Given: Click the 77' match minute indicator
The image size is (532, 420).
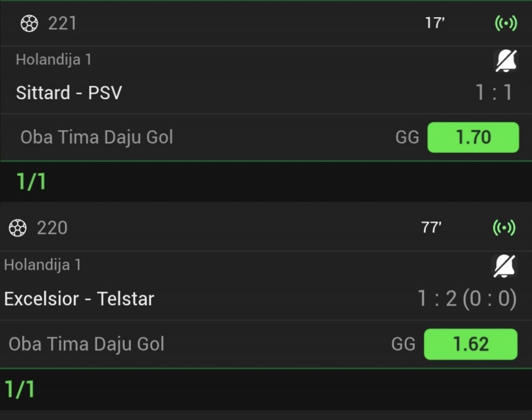Looking at the screenshot, I should tap(431, 227).
